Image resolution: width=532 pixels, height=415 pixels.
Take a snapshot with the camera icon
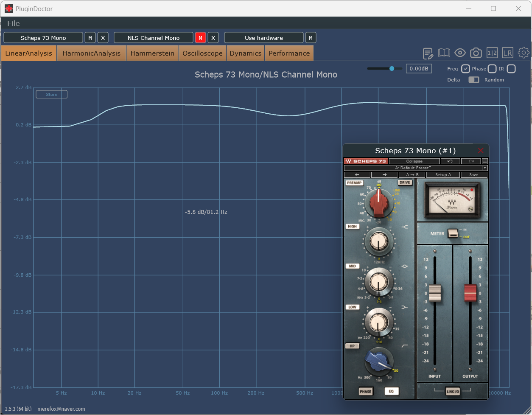476,53
